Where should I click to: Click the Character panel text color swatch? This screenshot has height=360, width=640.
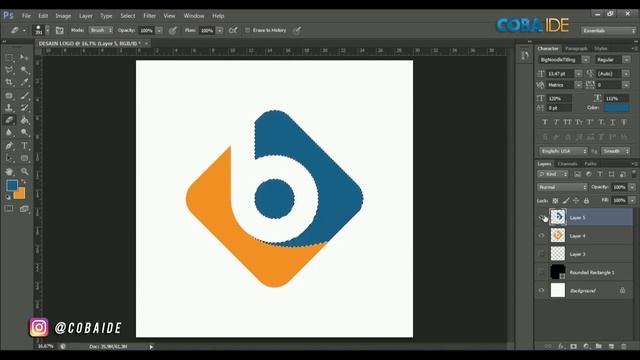[616, 108]
